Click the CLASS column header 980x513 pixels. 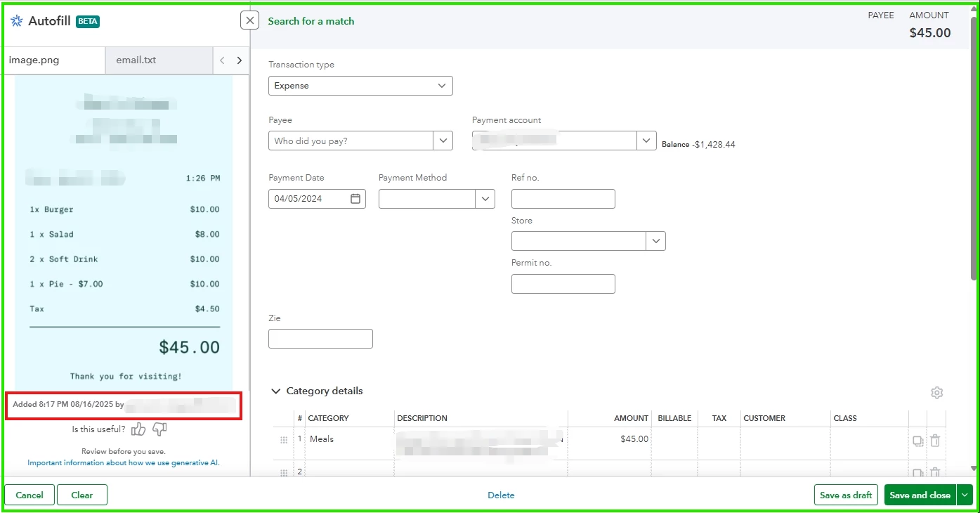click(845, 418)
